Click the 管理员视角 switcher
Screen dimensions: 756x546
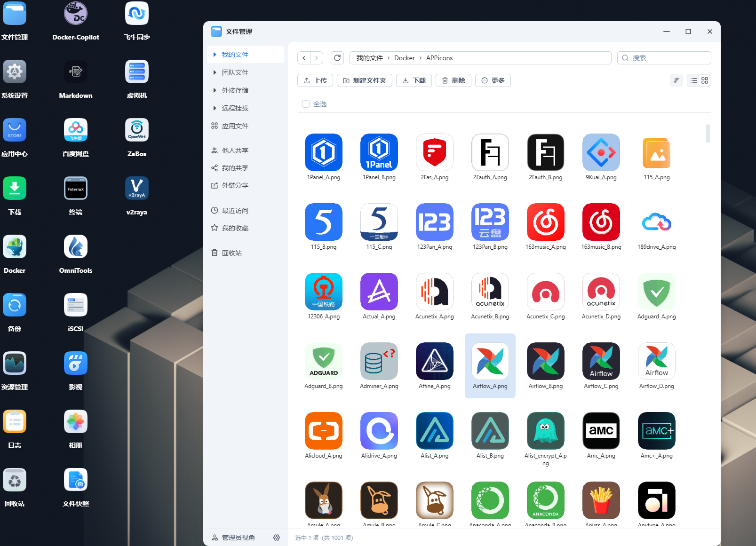233,538
